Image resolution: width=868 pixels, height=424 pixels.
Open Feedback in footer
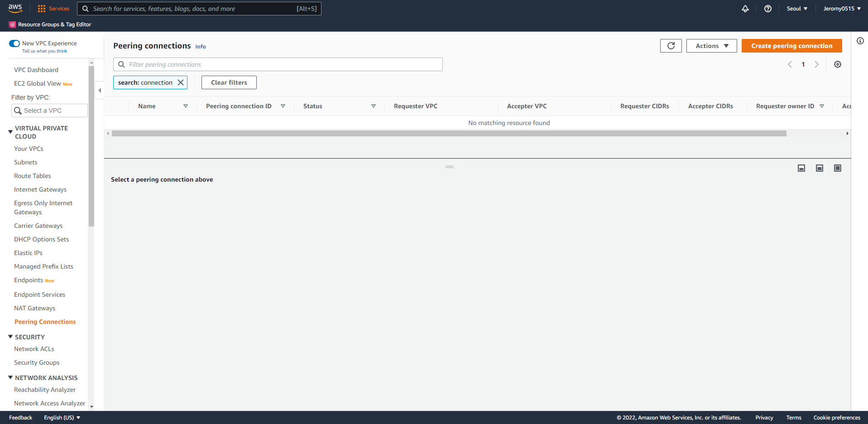pos(20,418)
